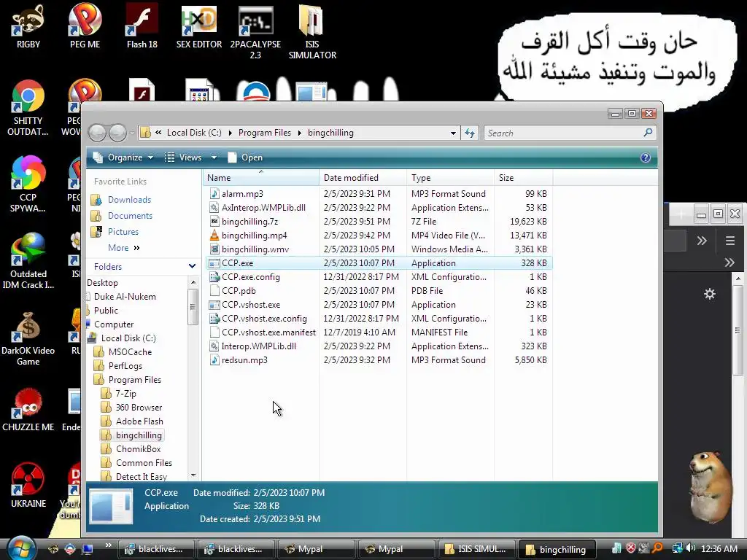Open Flash 18 desktop shortcut
The height and width of the screenshot is (560, 747).
[142, 26]
